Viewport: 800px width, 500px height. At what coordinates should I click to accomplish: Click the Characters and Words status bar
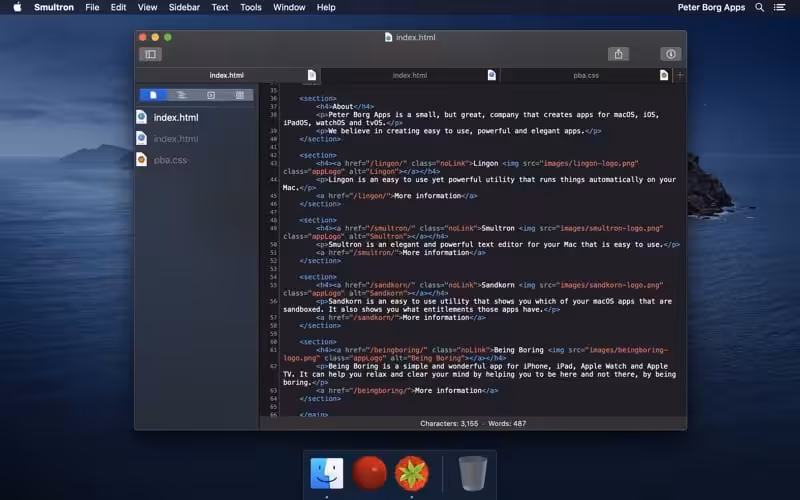click(472, 423)
